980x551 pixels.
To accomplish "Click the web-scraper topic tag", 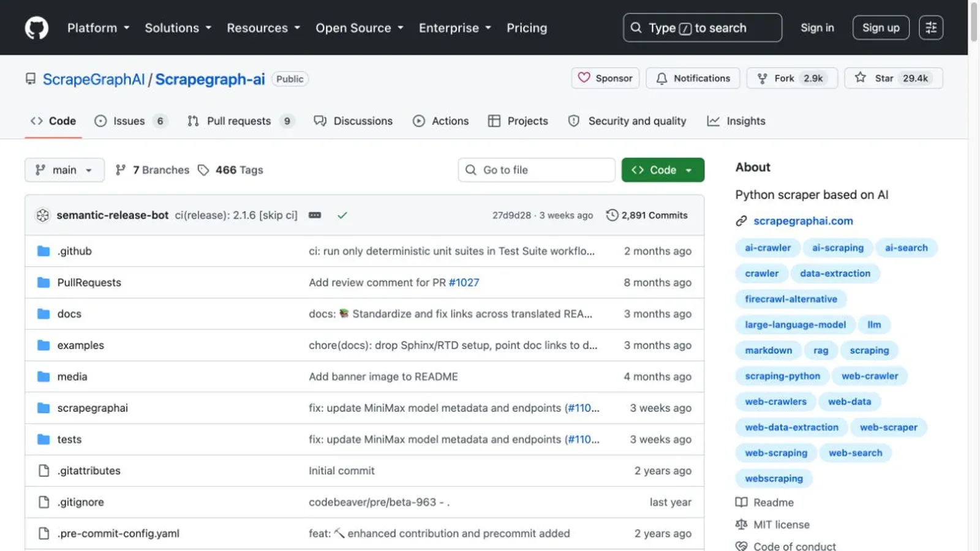I will 888,427.
